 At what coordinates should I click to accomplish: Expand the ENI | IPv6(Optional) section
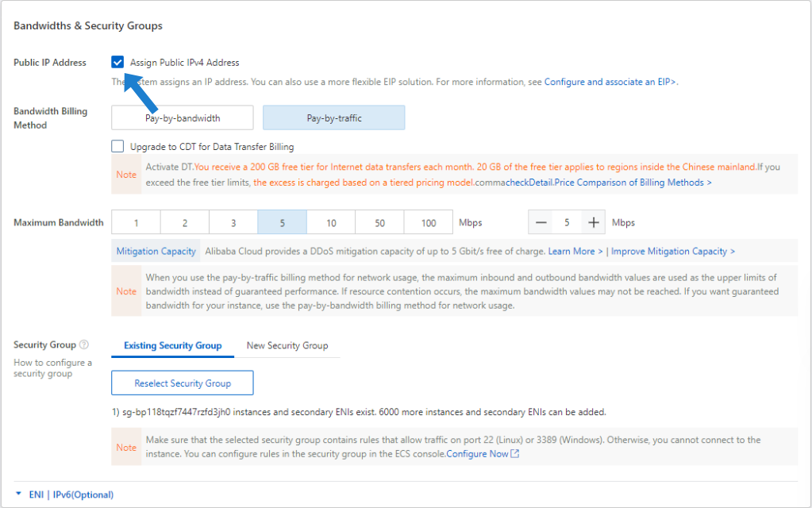pyautogui.click(x=63, y=495)
